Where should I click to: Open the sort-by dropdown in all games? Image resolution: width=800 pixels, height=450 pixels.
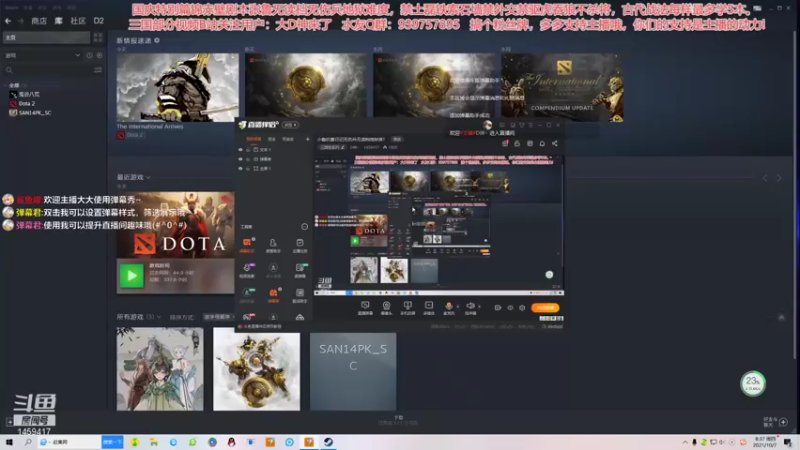coord(218,317)
